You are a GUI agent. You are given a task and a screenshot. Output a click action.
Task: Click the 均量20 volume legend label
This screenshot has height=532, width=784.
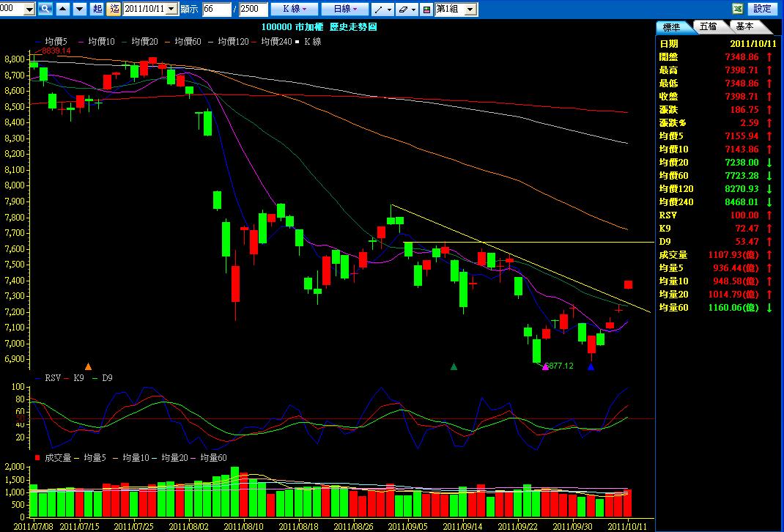pos(174,457)
